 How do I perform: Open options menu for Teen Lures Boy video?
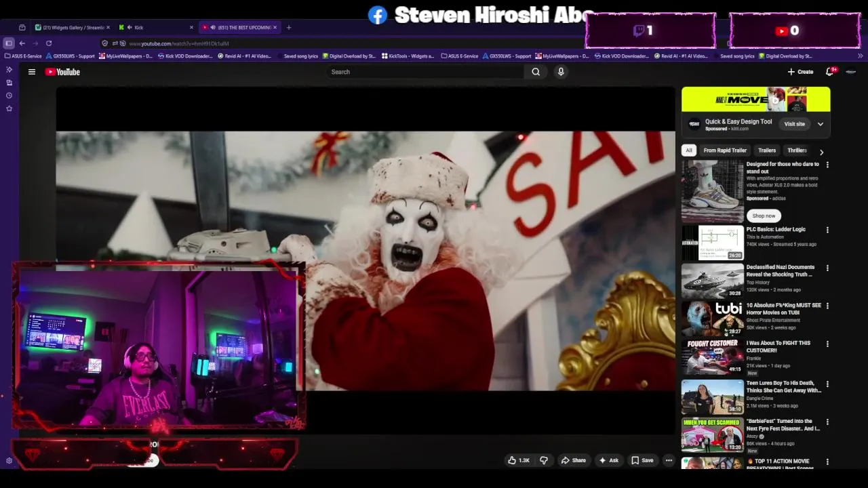pos(827,384)
